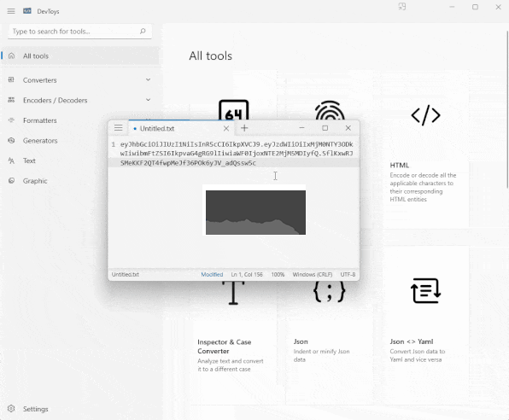Click the DevToys main vertical scrollbar
Viewport: 509px width, 420px height.
pos(507,109)
